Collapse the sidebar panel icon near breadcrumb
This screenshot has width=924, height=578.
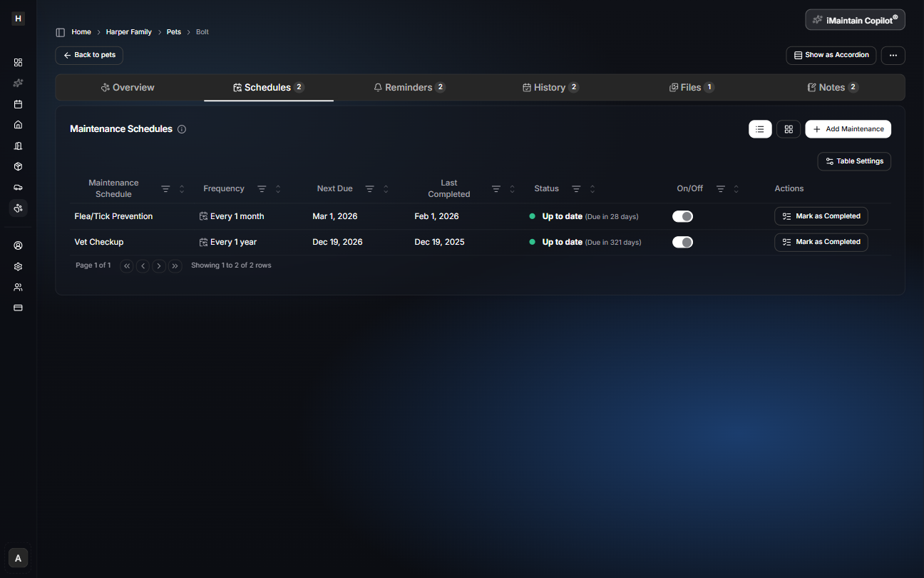[x=61, y=32]
